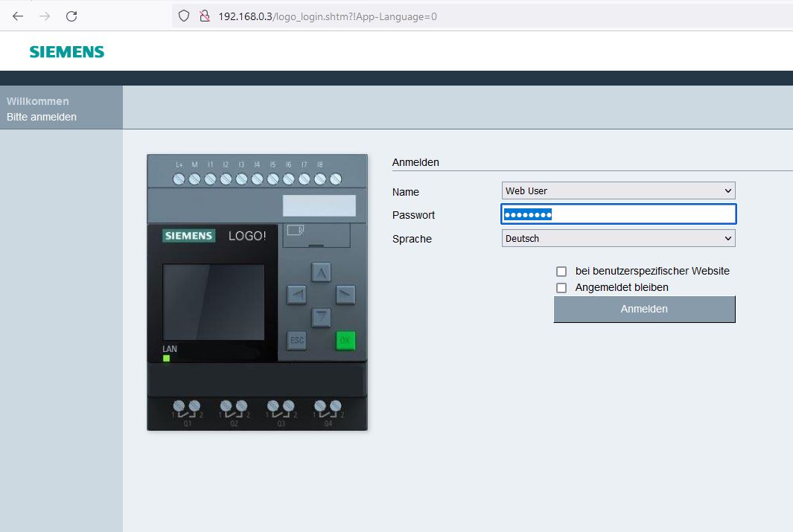Enable 'bei benutzerspezifischer Website' checkbox
Screen dimensions: 793x532
[x=561, y=272]
